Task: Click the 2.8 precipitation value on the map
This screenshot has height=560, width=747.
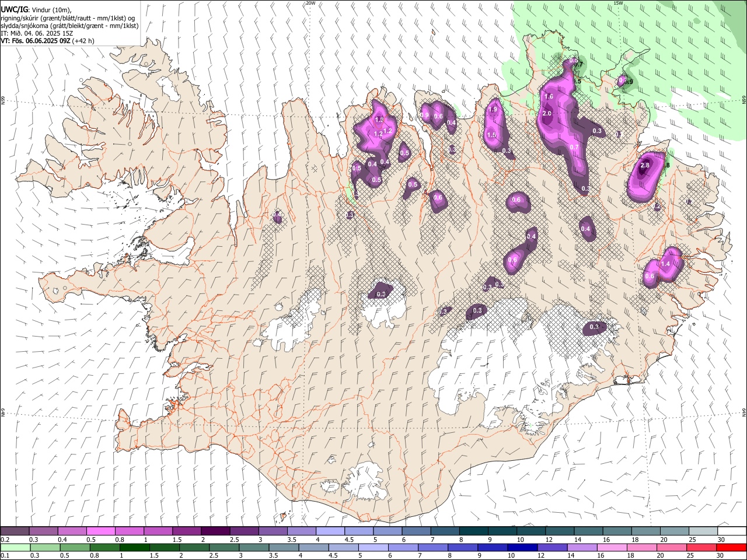Action: 645,166
